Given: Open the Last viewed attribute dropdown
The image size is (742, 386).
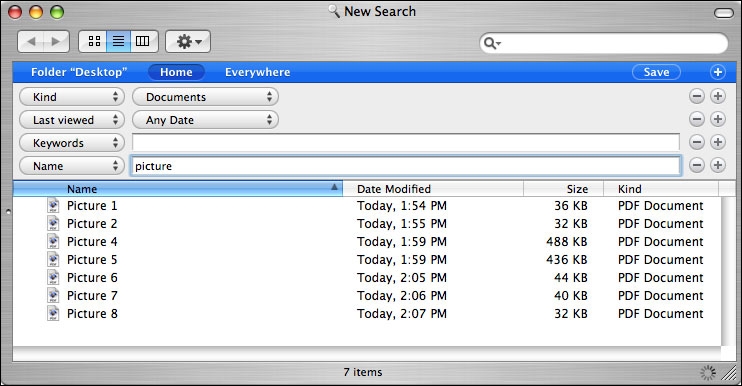Looking at the screenshot, I should coord(72,120).
